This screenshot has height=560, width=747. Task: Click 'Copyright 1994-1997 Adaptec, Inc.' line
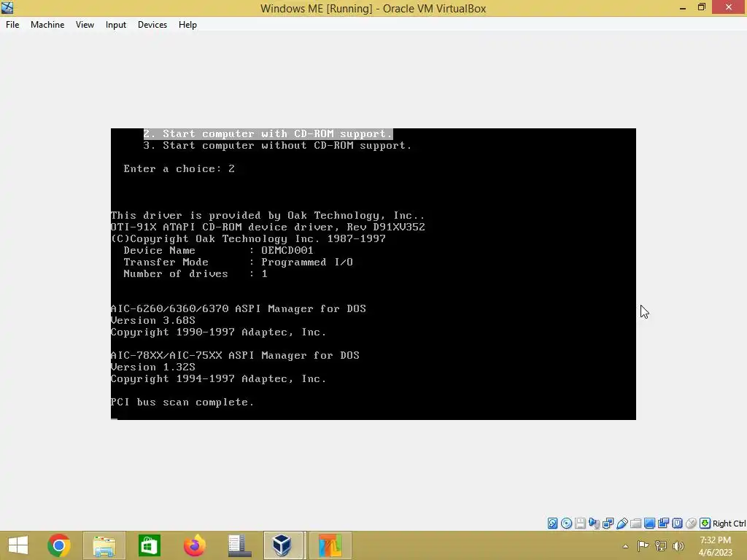coord(219,379)
